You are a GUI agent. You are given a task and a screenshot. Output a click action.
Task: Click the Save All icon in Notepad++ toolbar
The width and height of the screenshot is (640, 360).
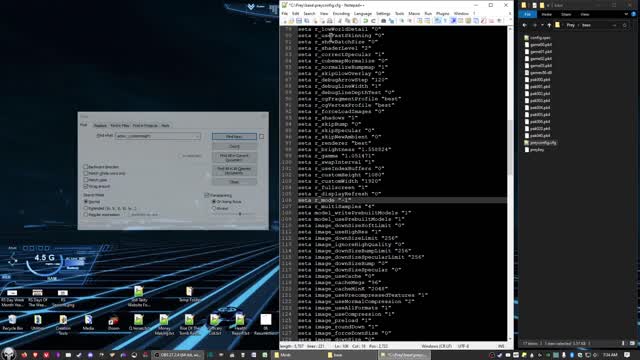[307, 21]
